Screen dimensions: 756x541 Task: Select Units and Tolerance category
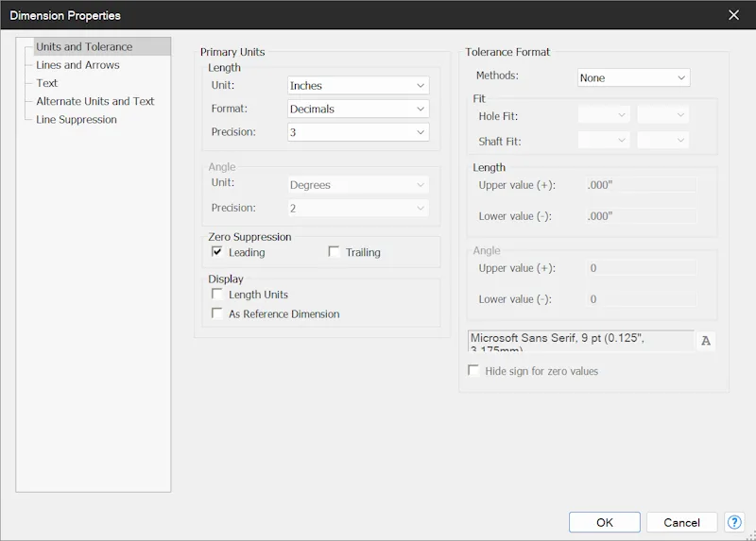tap(102, 46)
